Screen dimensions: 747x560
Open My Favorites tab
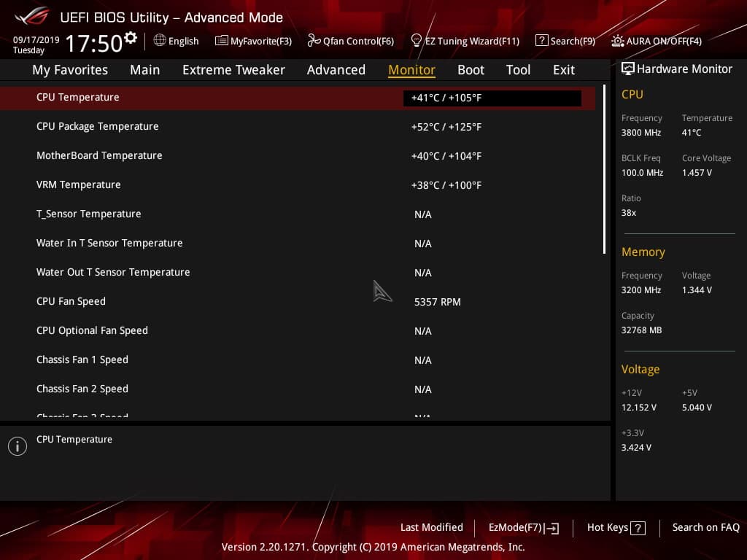[70, 70]
